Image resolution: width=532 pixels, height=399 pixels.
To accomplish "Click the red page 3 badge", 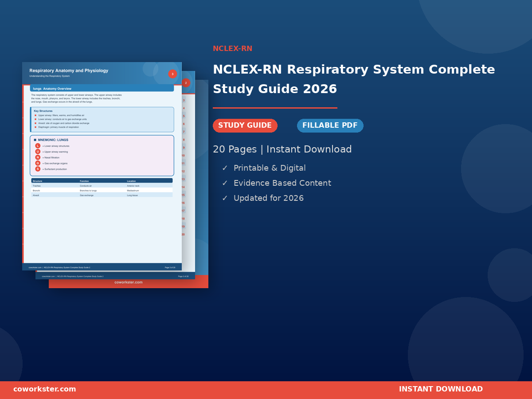I will [172, 74].
